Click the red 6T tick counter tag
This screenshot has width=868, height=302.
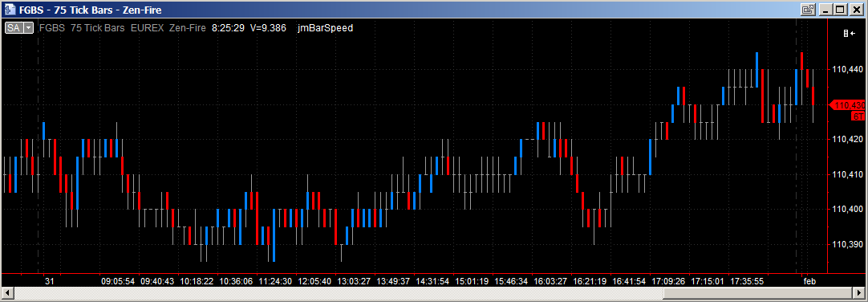858,116
